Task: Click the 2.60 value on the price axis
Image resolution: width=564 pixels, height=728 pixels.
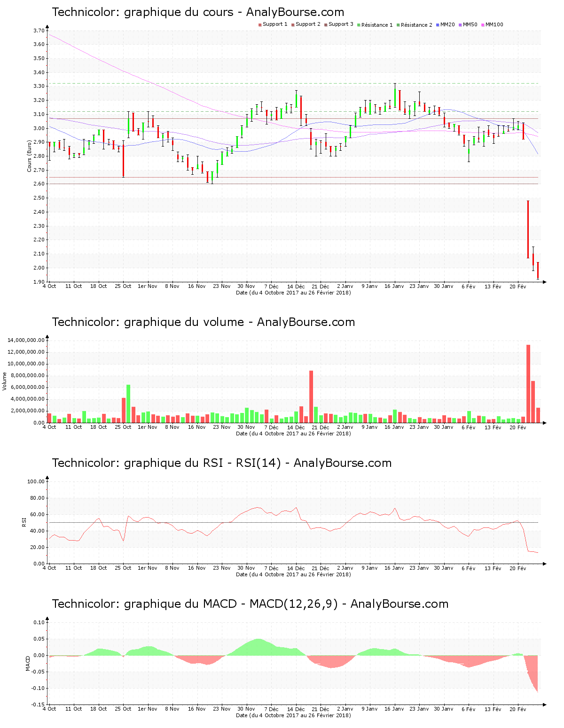Action: coord(39,184)
